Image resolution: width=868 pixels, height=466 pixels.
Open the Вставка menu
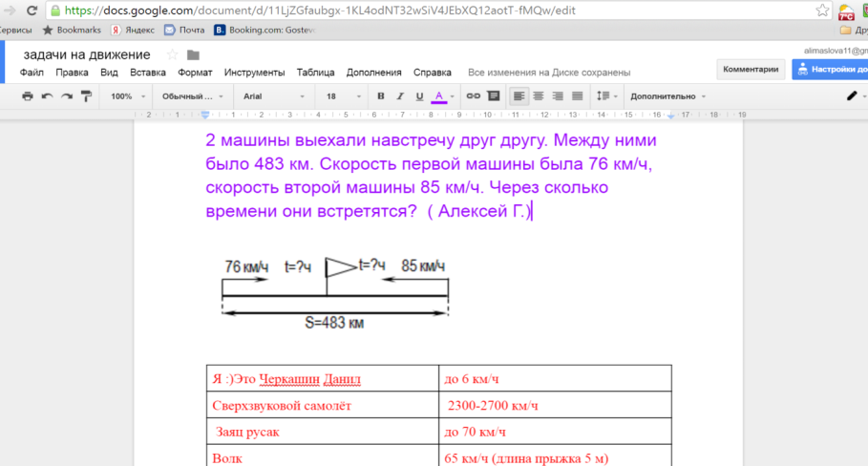pos(148,73)
